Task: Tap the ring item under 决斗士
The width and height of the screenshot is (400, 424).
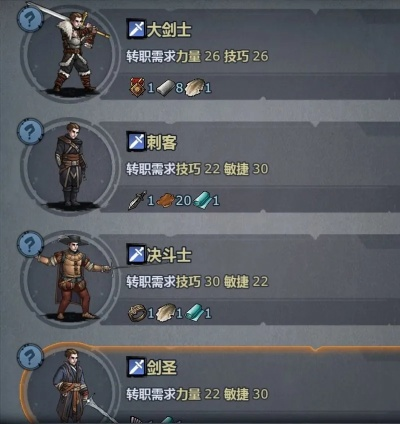Action: (137, 313)
